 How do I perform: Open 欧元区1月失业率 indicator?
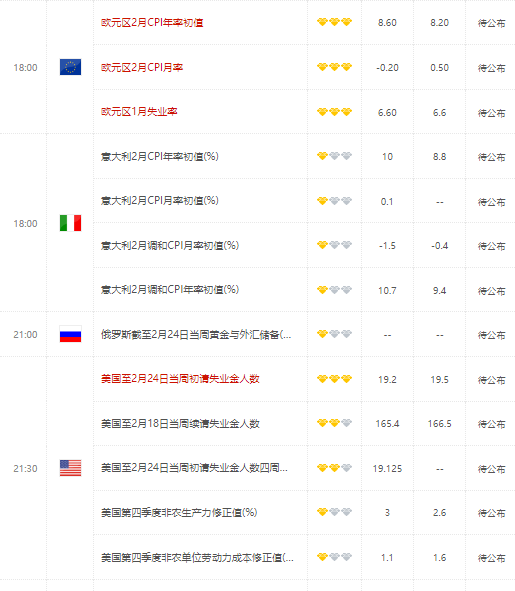139,112
